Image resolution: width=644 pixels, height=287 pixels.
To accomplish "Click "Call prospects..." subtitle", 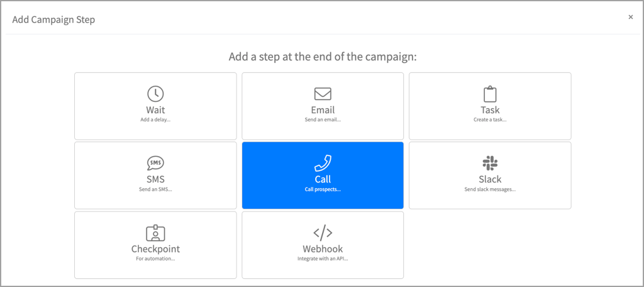I will pyautogui.click(x=323, y=189).
